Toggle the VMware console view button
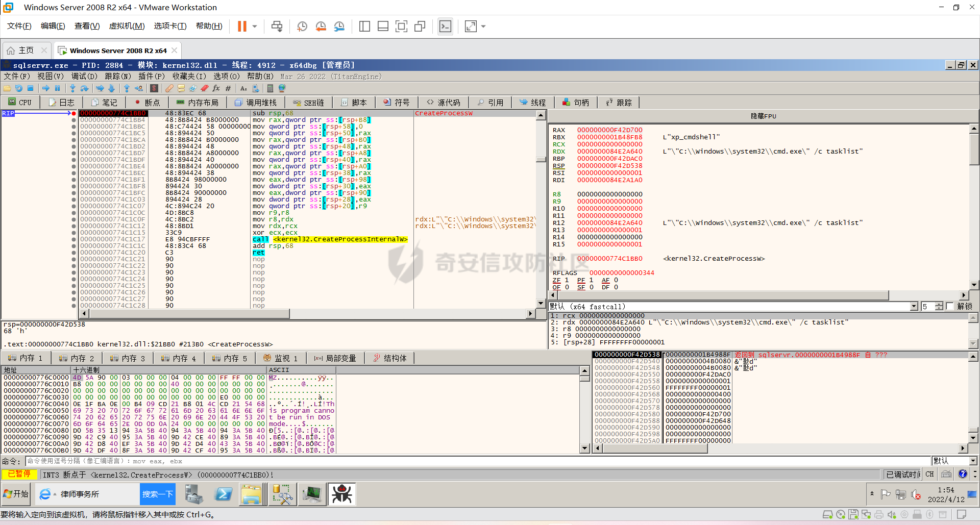Viewport: 980px width, 525px height. click(445, 27)
